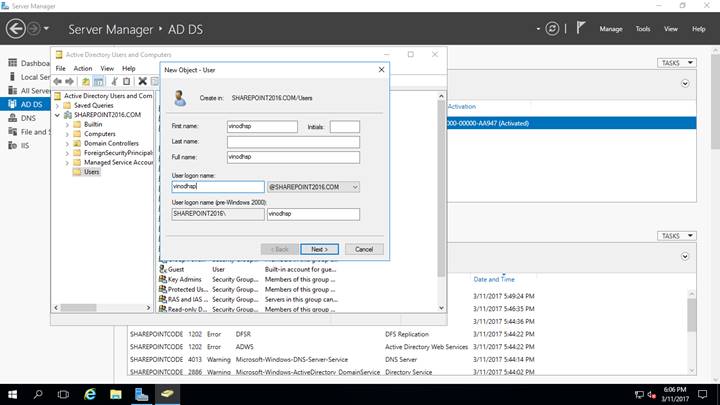
Task: Click the pre-Windows 2000 logon name field
Action: coord(314,214)
